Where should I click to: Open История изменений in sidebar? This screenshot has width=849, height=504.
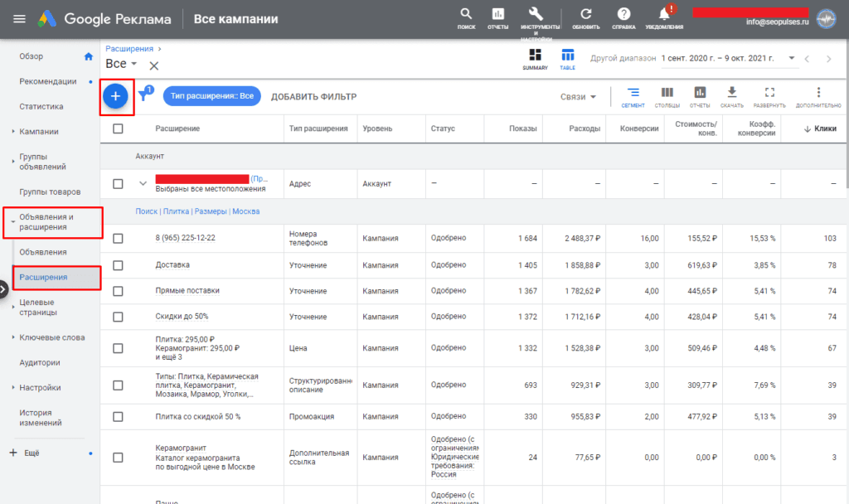click(41, 418)
